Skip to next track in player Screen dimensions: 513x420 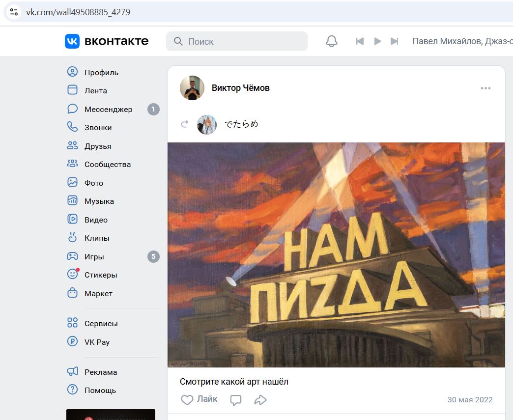[395, 41]
